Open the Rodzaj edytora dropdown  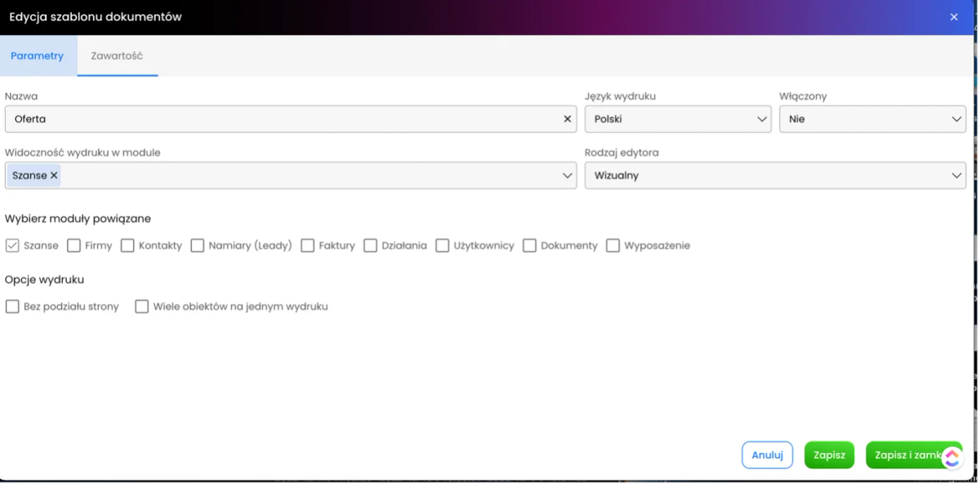[x=775, y=175]
